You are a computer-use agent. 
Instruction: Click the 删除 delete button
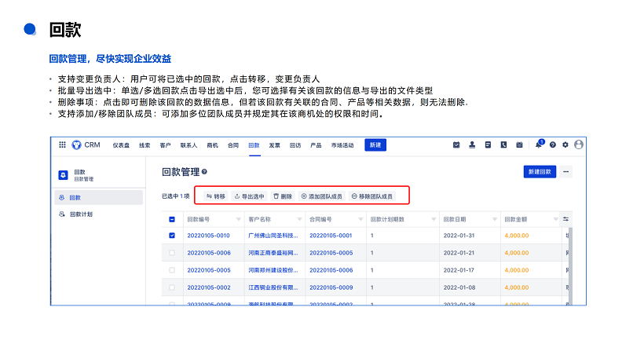tap(283, 196)
